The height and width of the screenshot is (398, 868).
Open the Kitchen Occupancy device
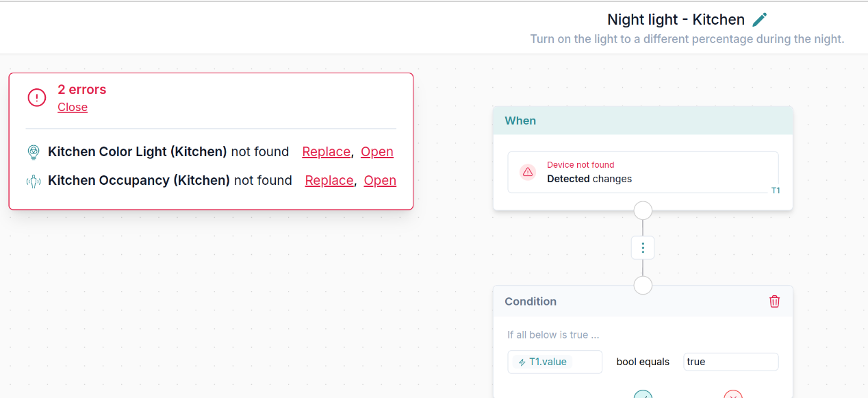[380, 180]
